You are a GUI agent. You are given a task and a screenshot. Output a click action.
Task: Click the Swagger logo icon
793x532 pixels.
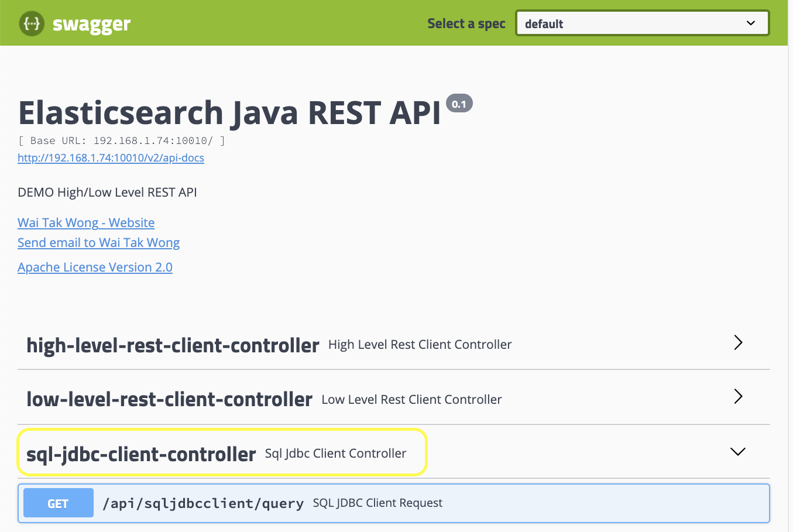click(32, 23)
